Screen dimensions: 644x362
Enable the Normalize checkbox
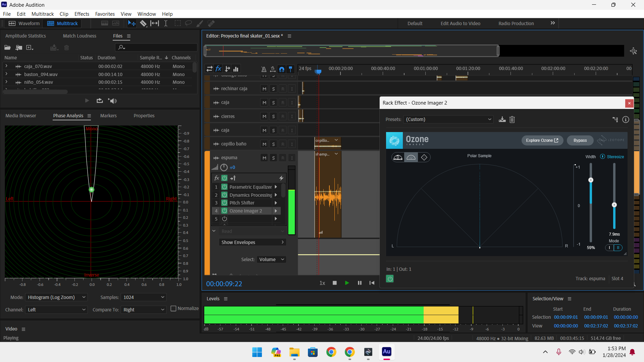[x=173, y=308]
